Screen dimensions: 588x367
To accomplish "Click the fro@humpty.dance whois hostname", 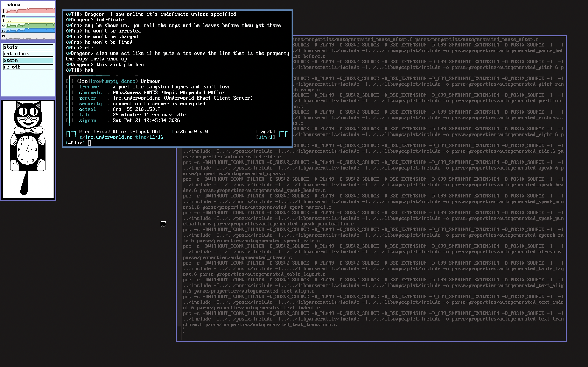I will tap(113, 81).
